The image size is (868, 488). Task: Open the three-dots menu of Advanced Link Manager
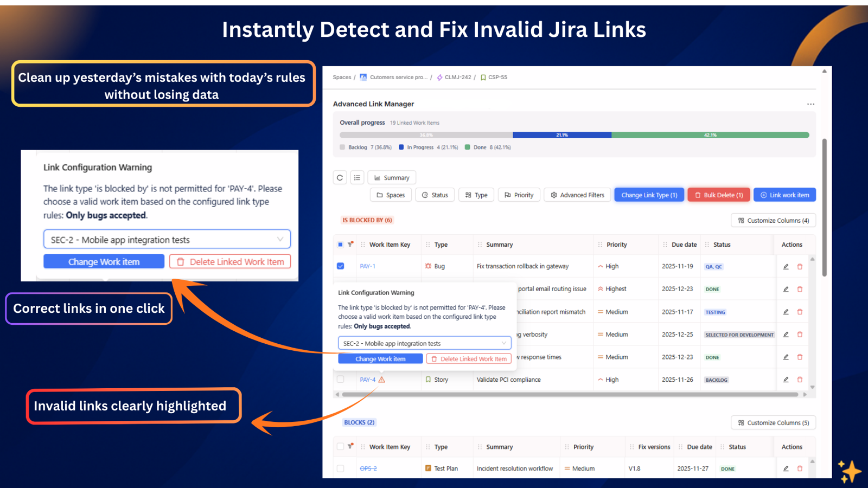(810, 104)
